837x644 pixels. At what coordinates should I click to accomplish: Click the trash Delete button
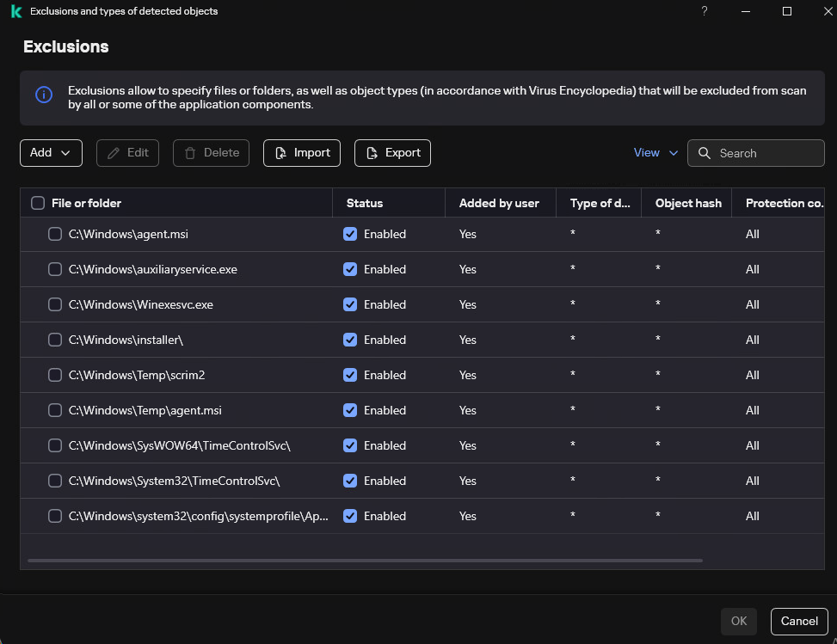pos(211,153)
